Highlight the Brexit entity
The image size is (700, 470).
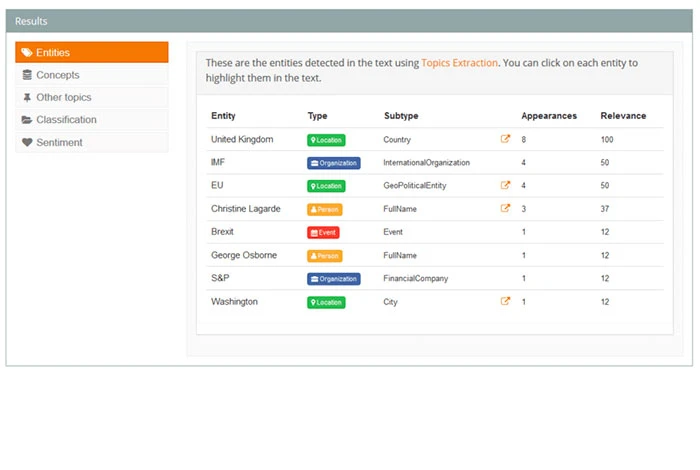click(222, 232)
